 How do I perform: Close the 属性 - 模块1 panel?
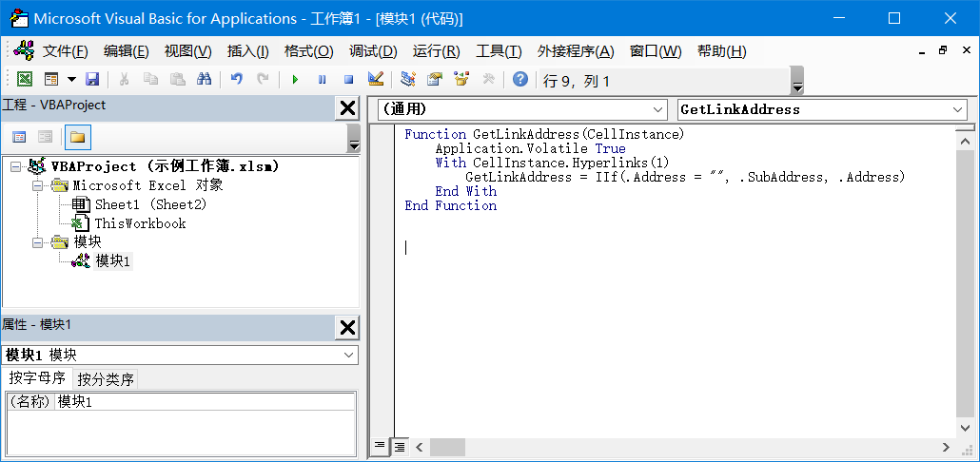(347, 328)
